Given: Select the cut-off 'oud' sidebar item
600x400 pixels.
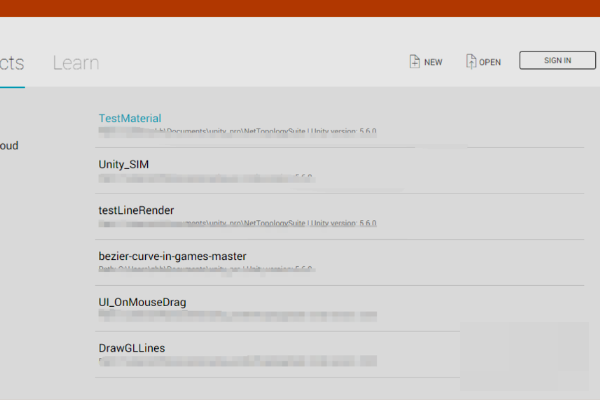Looking at the screenshot, I should pos(9,145).
